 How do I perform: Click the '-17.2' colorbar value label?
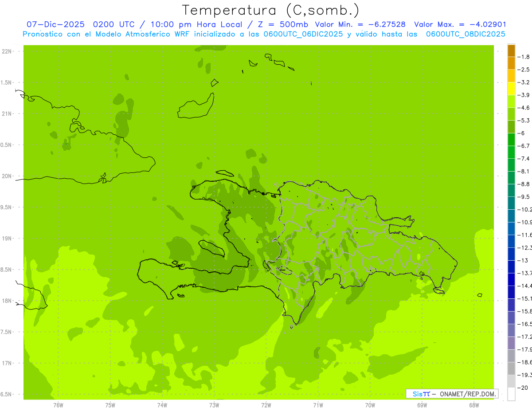525,337
